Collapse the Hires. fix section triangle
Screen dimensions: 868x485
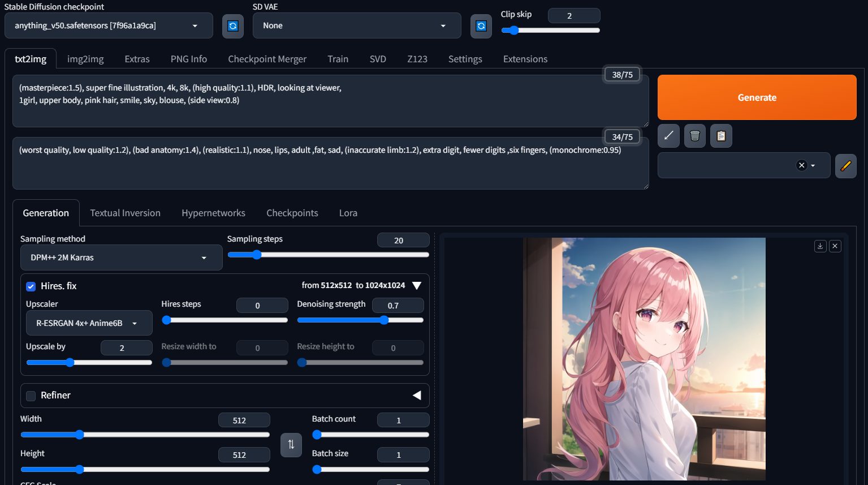point(417,286)
